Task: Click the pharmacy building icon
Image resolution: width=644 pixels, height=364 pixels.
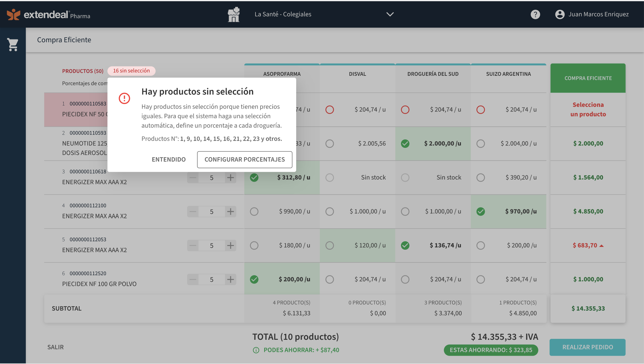Action: (x=234, y=14)
